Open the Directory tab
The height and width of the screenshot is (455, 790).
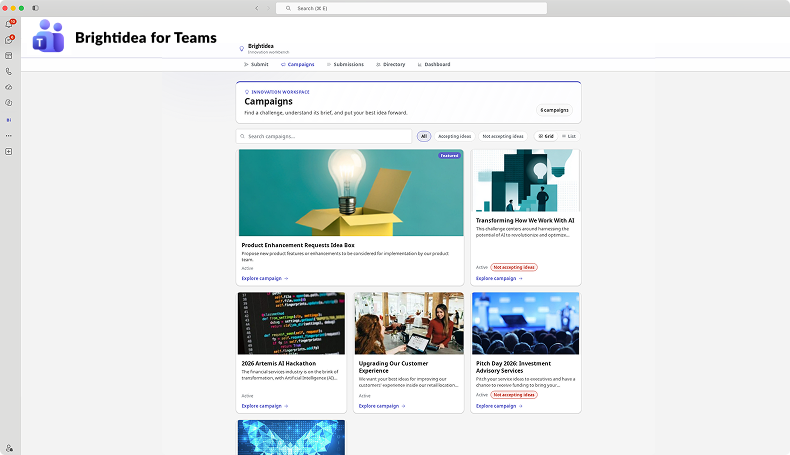pyautogui.click(x=390, y=64)
